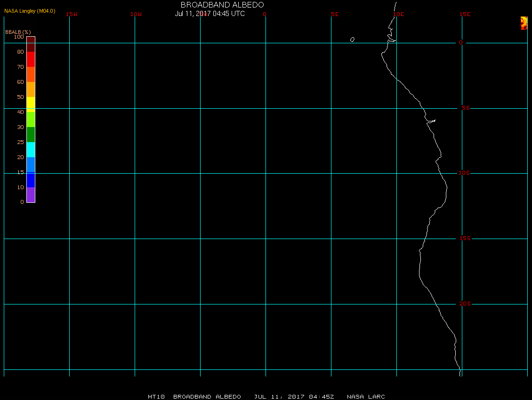Click the legend value '100'
532x400 pixels.
(x=19, y=37)
